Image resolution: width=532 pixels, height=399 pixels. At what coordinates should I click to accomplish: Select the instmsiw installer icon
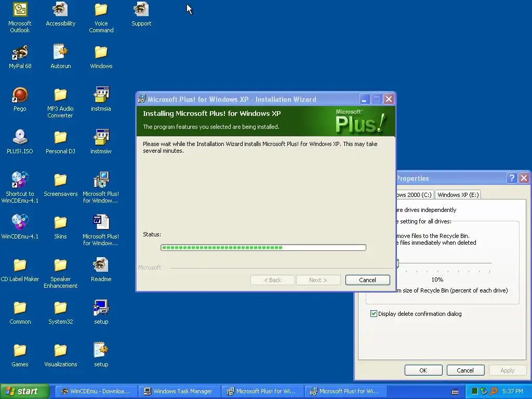101,142
